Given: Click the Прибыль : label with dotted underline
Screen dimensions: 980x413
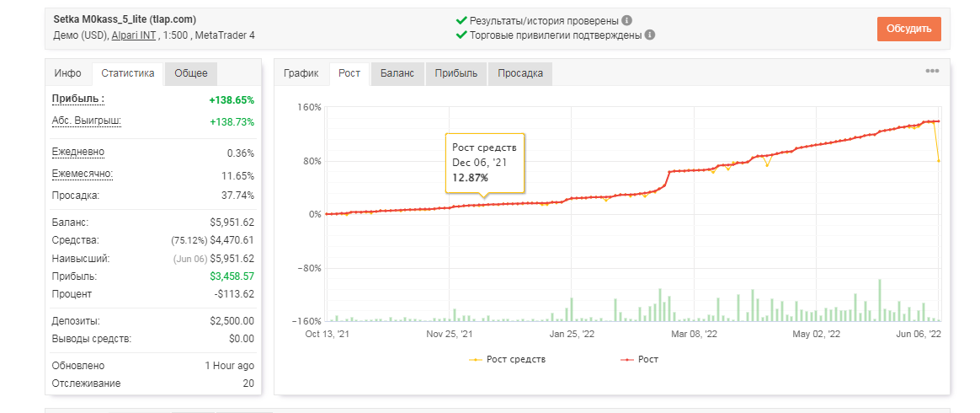Looking at the screenshot, I should pos(78,99).
